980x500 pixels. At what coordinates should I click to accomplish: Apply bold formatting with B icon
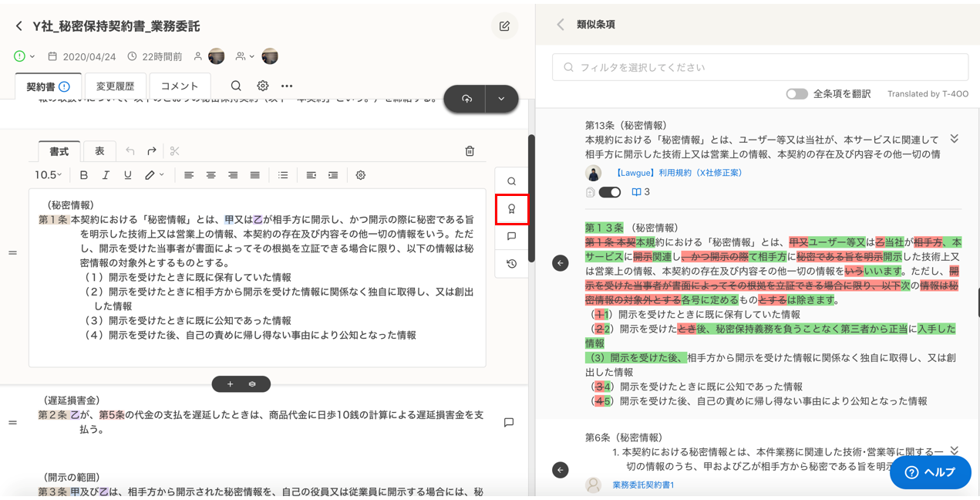[x=84, y=175]
